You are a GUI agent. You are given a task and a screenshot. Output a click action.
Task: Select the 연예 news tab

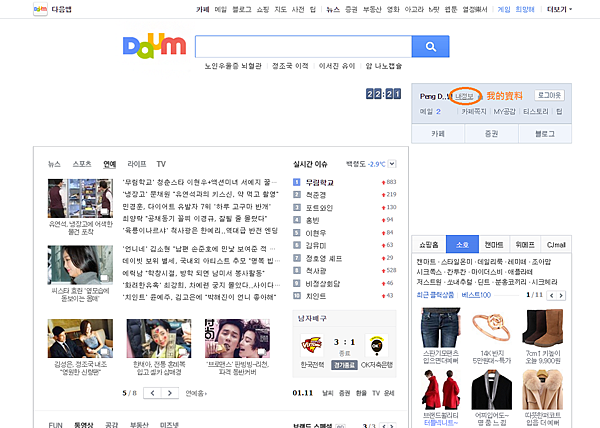point(109,164)
